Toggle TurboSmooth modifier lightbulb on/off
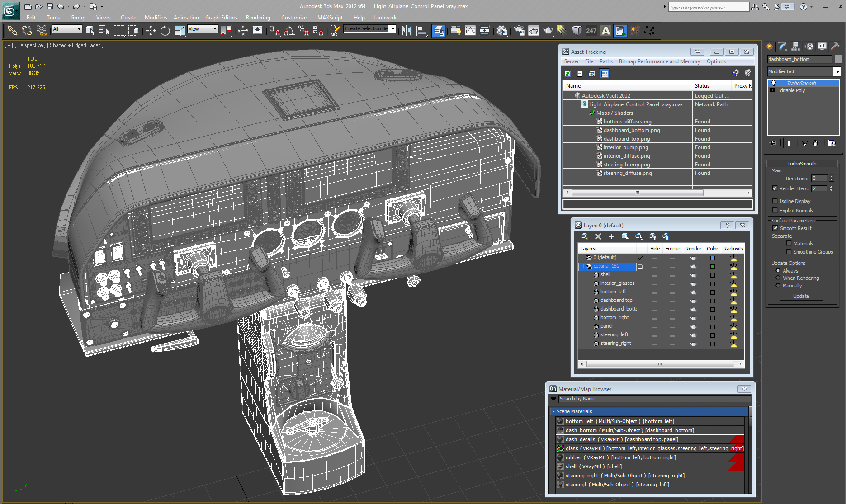Image resolution: width=846 pixels, height=504 pixels. pos(774,83)
